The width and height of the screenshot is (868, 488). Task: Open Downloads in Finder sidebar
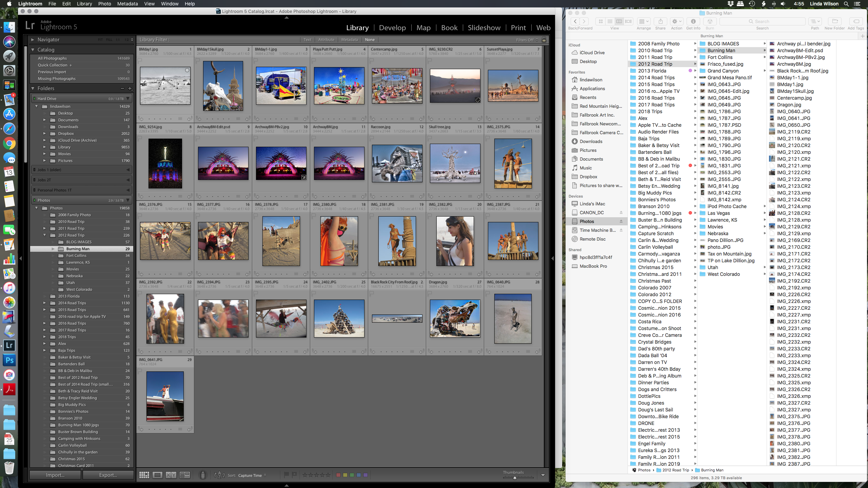click(591, 141)
